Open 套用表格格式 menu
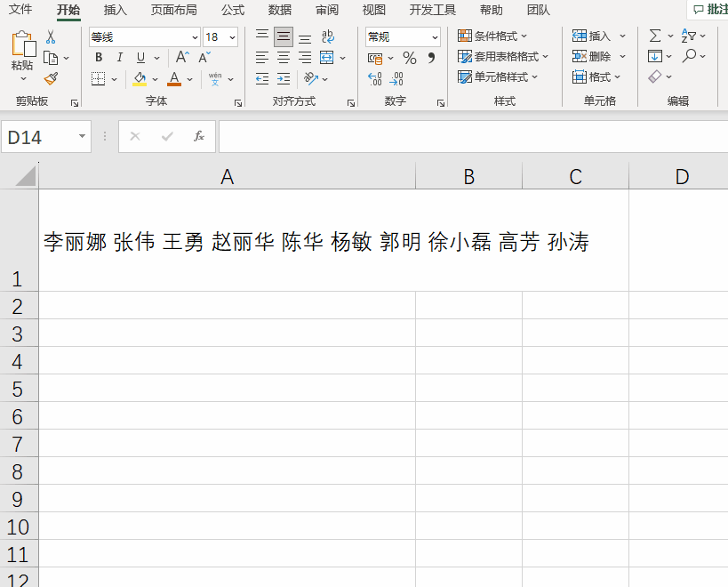Image resolution: width=728 pixels, height=587 pixels. [503, 56]
